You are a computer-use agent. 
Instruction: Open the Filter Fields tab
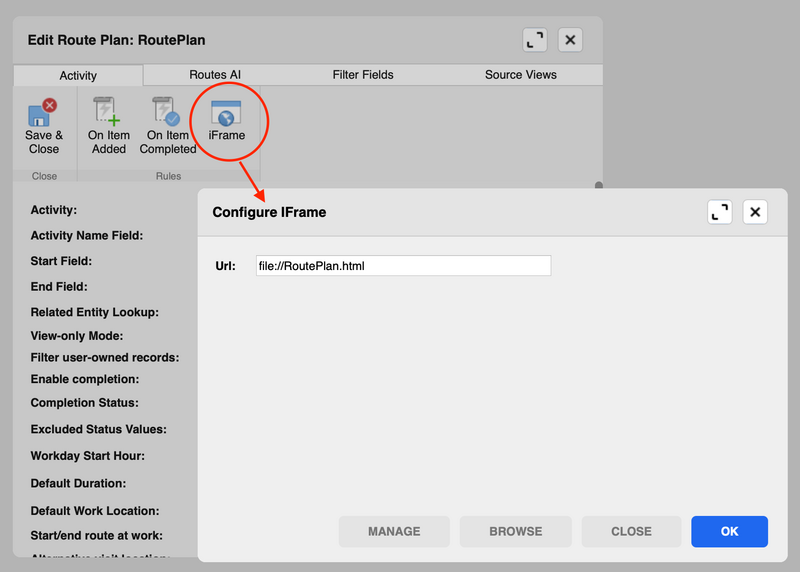pos(363,75)
